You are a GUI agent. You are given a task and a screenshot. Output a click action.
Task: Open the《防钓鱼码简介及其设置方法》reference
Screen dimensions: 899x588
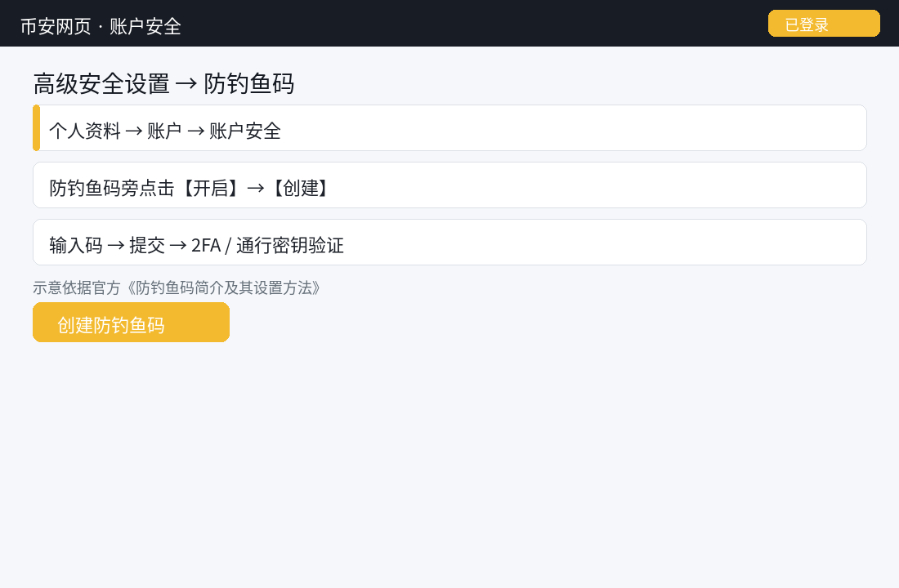[x=223, y=287]
